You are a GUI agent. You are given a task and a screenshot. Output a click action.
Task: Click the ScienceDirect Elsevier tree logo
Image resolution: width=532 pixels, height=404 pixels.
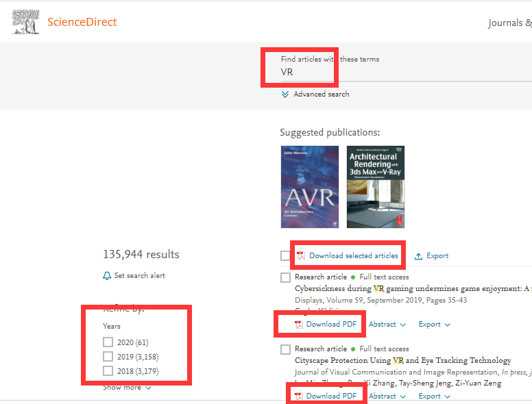[x=25, y=22]
